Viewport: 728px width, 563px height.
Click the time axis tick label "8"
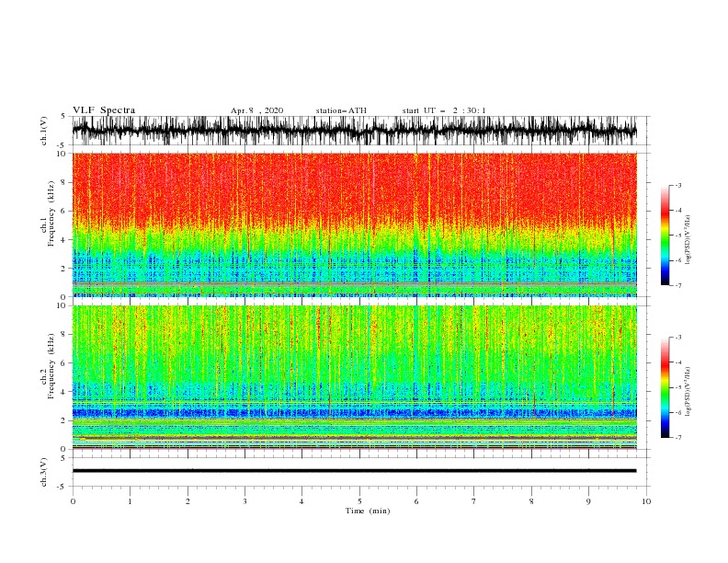click(531, 501)
